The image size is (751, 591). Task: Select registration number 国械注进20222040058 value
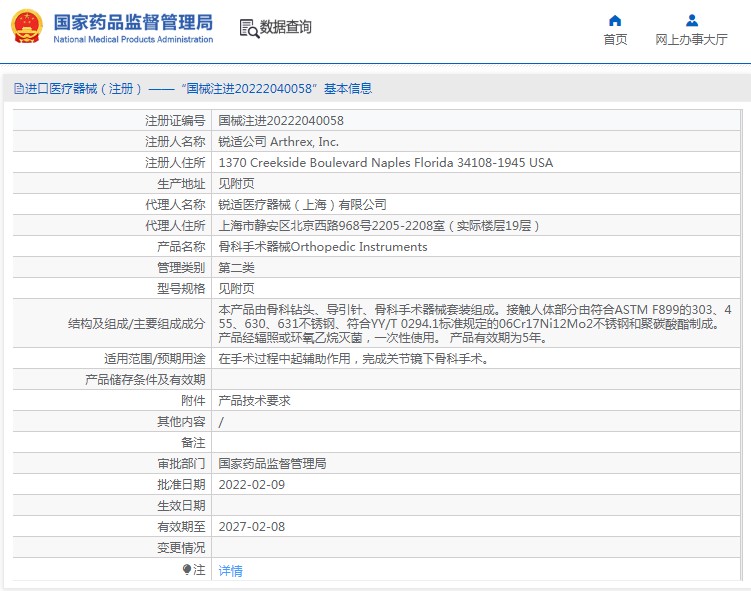pos(281,121)
